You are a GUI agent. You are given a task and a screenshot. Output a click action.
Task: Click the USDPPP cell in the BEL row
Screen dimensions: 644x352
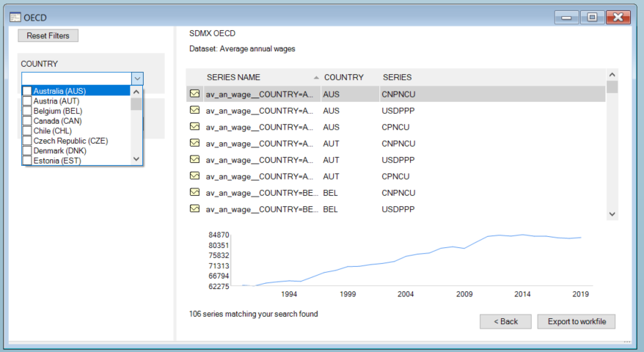(x=398, y=209)
